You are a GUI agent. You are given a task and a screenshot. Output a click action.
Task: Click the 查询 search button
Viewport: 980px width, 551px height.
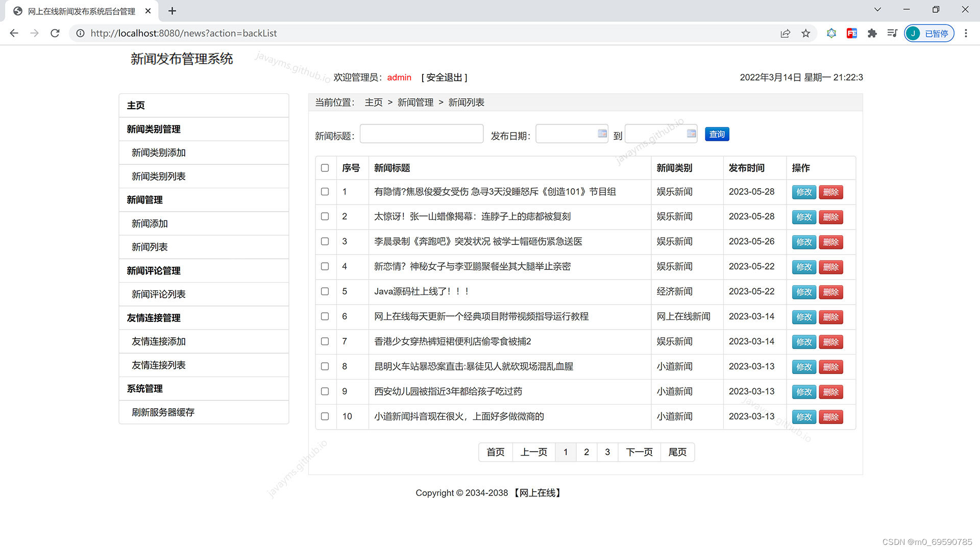click(717, 134)
